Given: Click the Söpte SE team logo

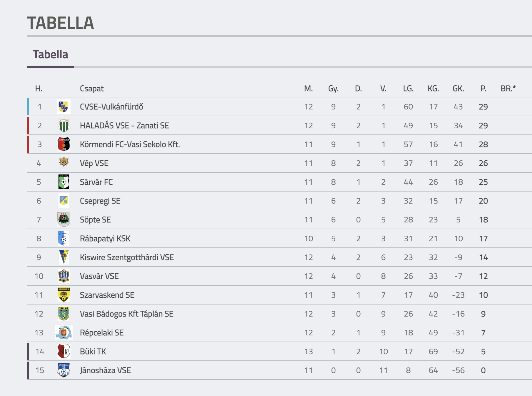Looking at the screenshot, I should (64, 219).
